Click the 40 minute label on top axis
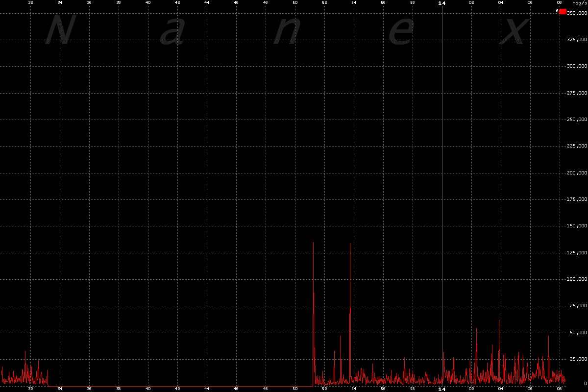 [x=148, y=2]
